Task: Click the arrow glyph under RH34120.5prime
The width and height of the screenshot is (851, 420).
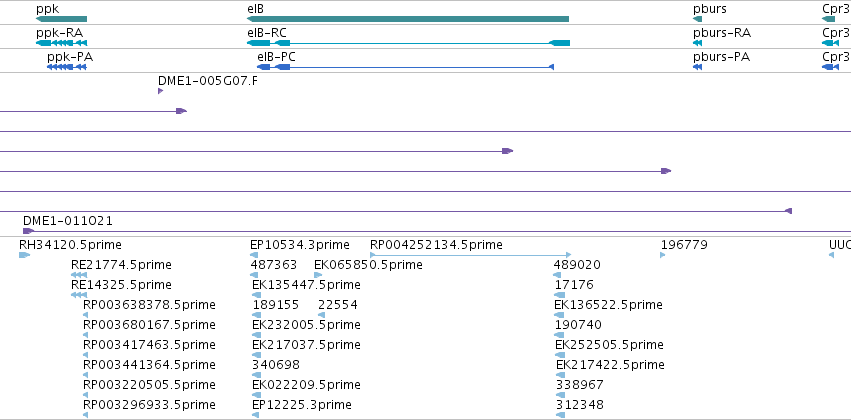Action: [24, 255]
